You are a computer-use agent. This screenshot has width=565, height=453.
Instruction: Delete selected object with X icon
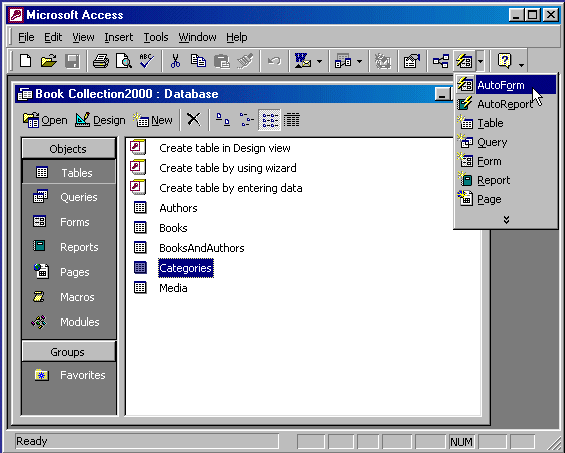pyautogui.click(x=193, y=119)
